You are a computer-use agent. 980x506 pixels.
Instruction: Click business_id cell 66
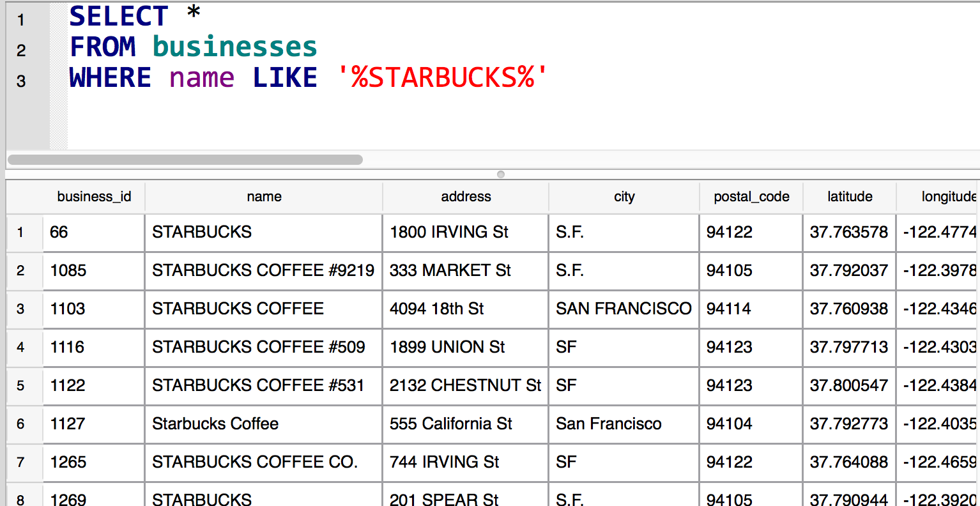(x=94, y=233)
